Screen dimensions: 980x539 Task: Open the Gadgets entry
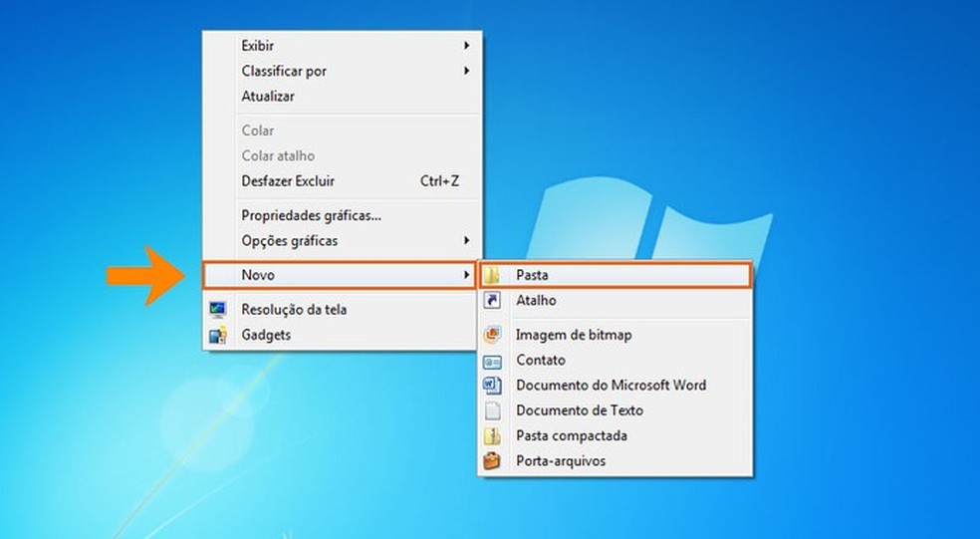pyautogui.click(x=342, y=335)
